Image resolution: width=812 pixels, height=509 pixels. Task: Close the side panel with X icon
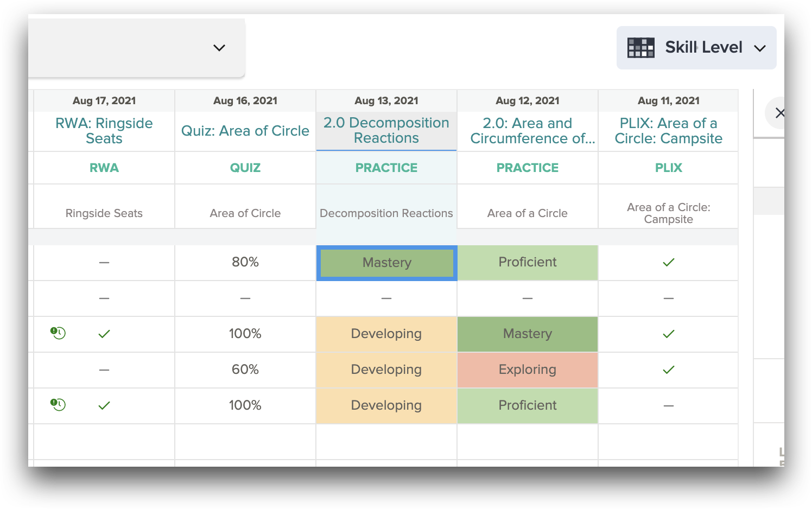coord(780,113)
